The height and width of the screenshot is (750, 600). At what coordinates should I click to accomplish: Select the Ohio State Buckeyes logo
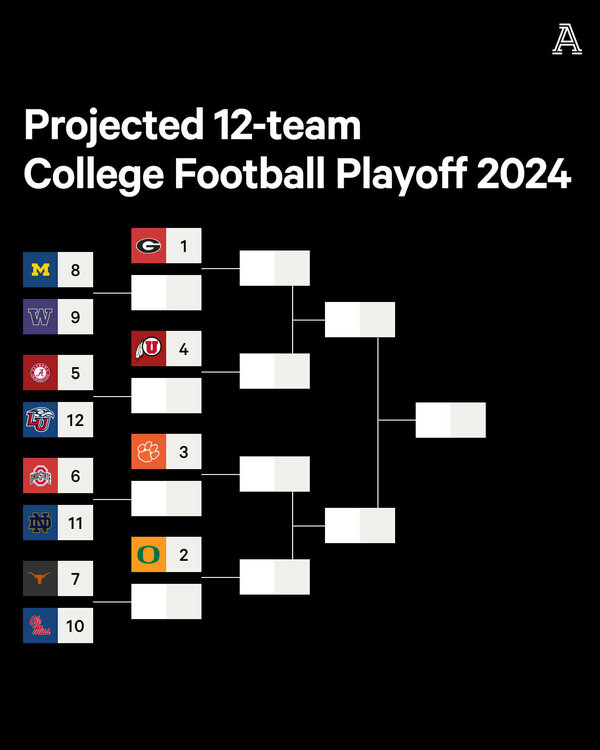tap(40, 476)
